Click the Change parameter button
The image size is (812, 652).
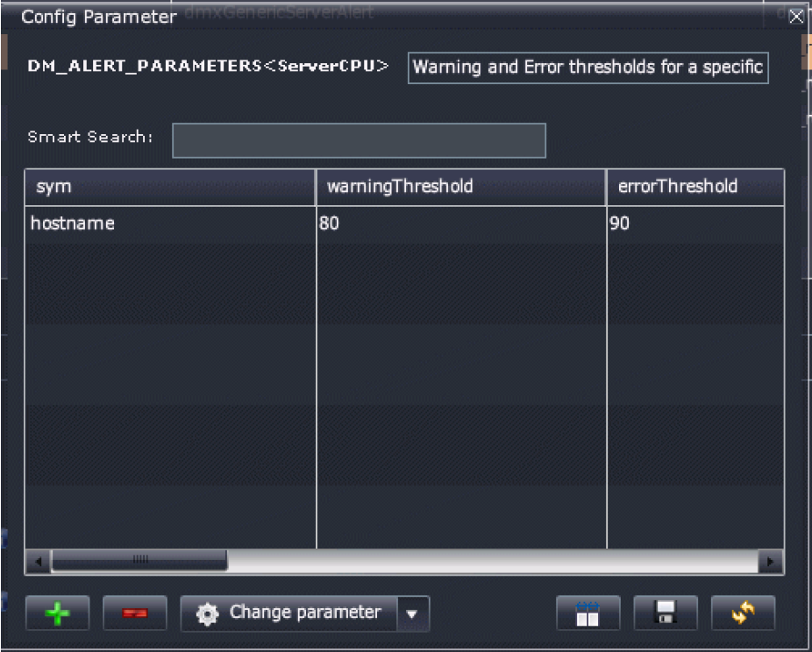[289, 613]
